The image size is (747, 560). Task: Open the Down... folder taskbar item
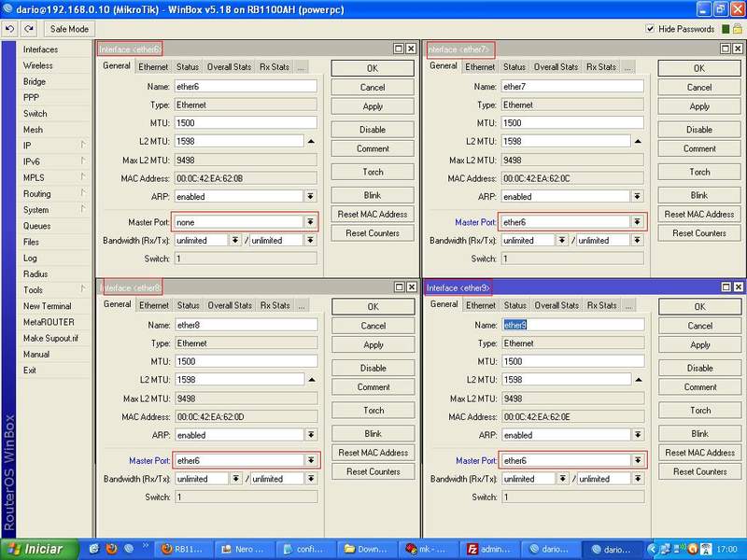click(x=367, y=549)
